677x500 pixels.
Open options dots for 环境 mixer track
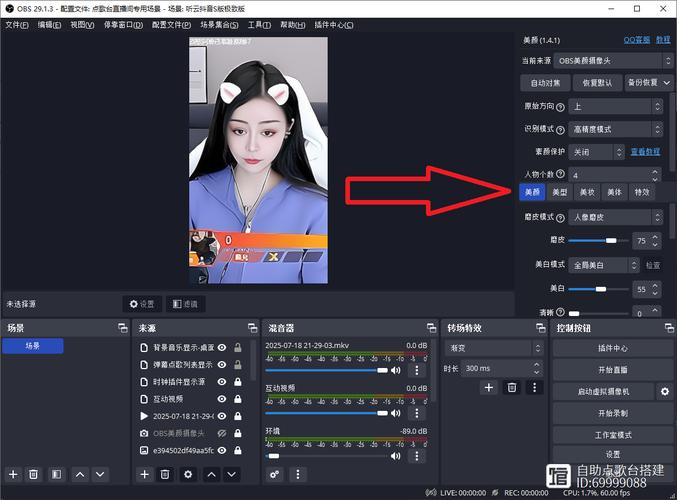click(417, 456)
